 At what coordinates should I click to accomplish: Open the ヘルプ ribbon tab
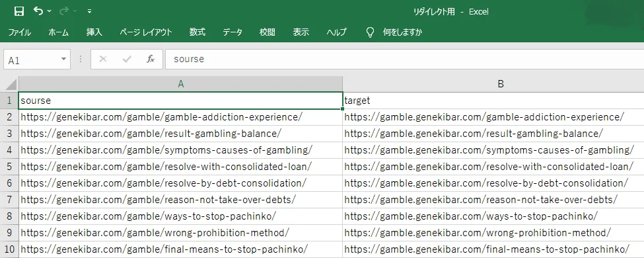(336, 32)
